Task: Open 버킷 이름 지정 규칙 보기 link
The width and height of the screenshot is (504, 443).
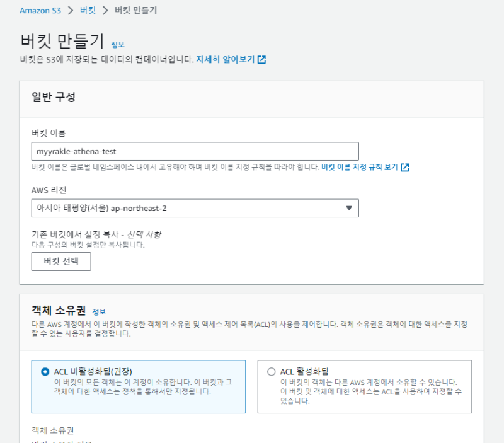Action: (359, 168)
